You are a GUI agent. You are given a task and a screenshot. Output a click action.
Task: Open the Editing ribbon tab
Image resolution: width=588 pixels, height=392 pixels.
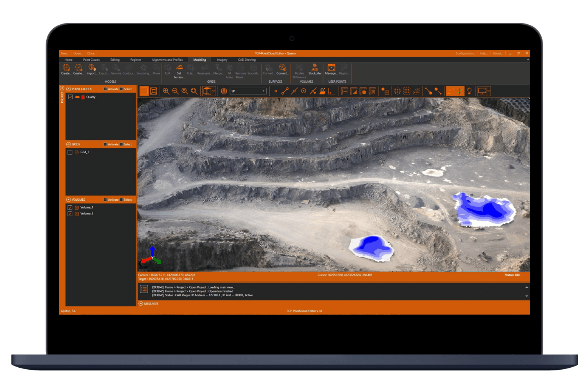115,60
